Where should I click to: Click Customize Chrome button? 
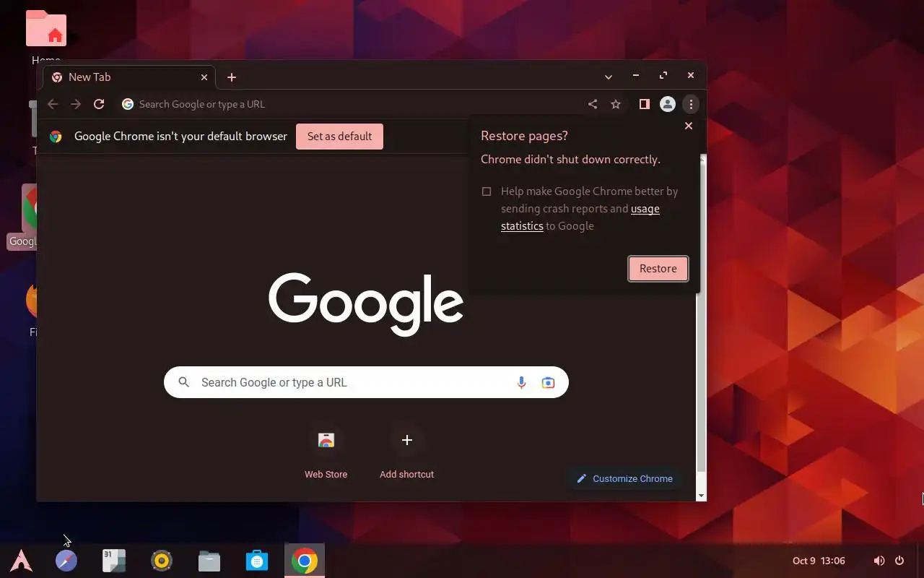[x=625, y=478]
